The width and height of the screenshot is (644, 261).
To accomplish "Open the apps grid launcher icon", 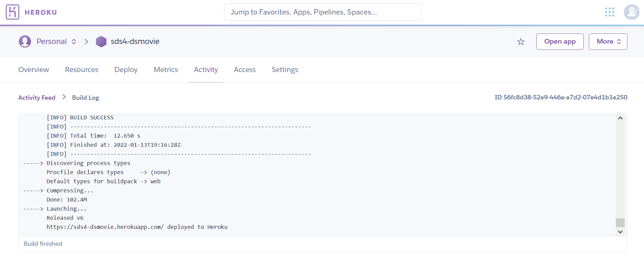I will click(609, 12).
